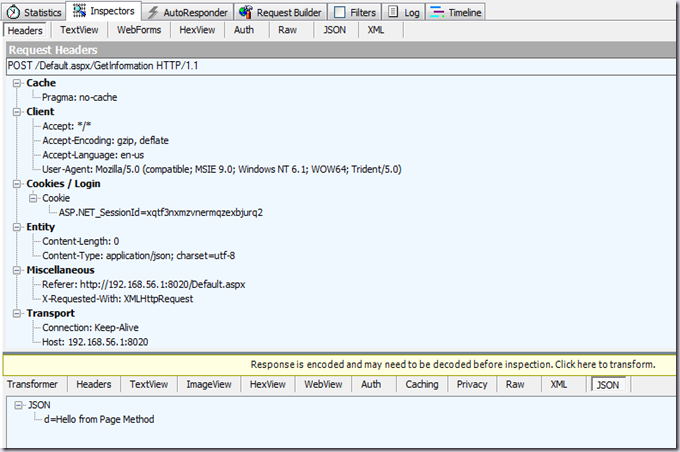Open the response XML tab
Viewport: 680px width, 452px height.
[x=559, y=384]
